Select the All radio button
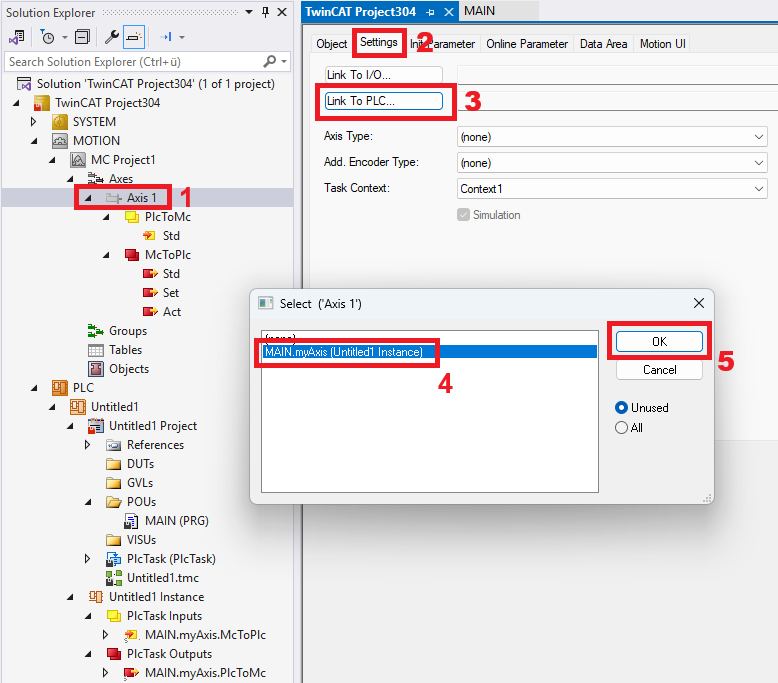 click(621, 428)
